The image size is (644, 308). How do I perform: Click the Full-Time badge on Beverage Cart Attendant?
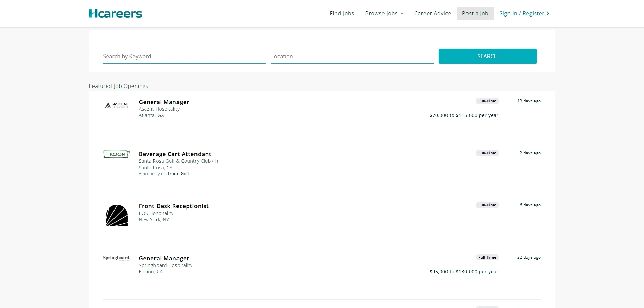pyautogui.click(x=487, y=153)
